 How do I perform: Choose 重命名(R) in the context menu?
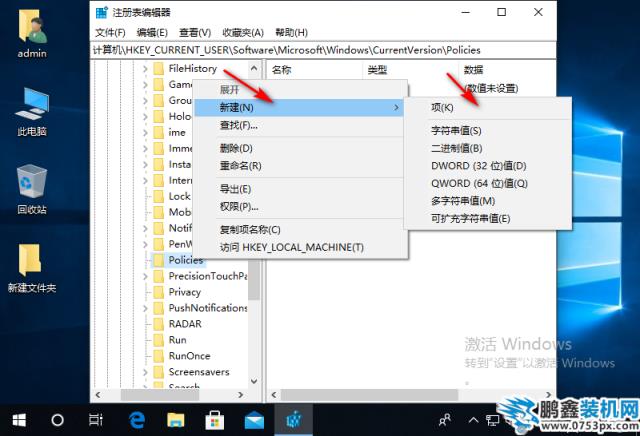pos(299,166)
